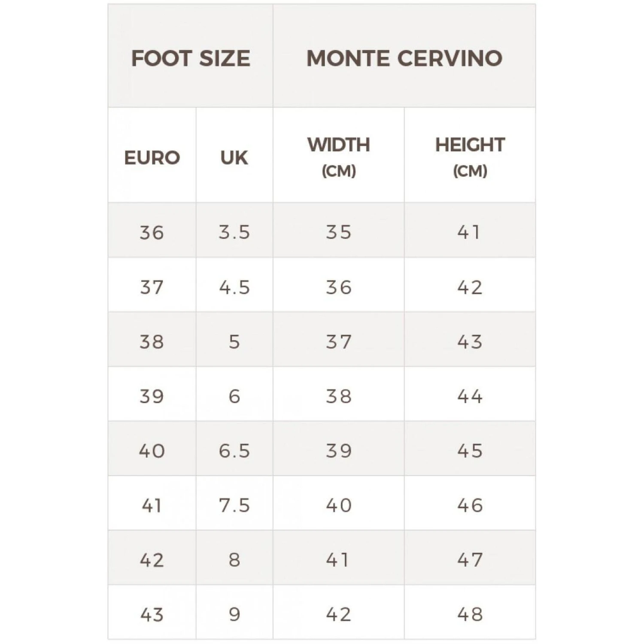Viewport: 644px width, 644px height.
Task: Select the UK size 9 cell
Action: (x=234, y=614)
